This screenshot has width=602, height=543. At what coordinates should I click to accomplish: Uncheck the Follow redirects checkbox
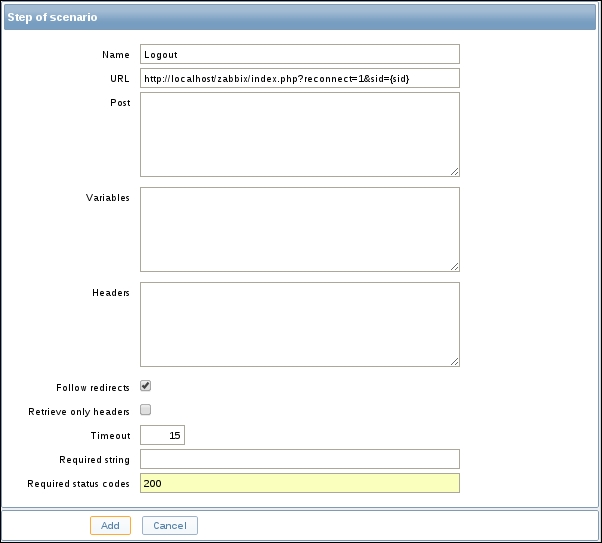point(146,386)
